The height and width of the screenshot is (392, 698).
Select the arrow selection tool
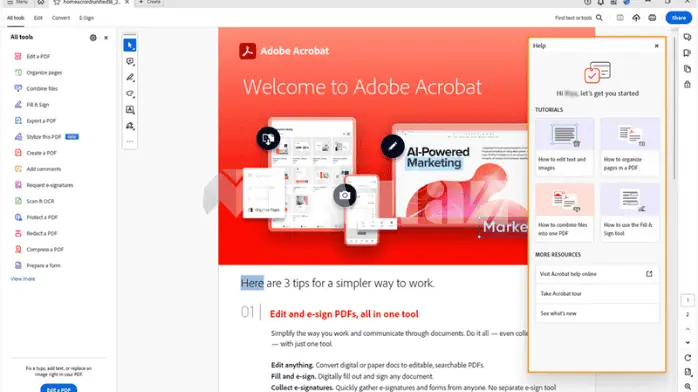[x=130, y=45]
